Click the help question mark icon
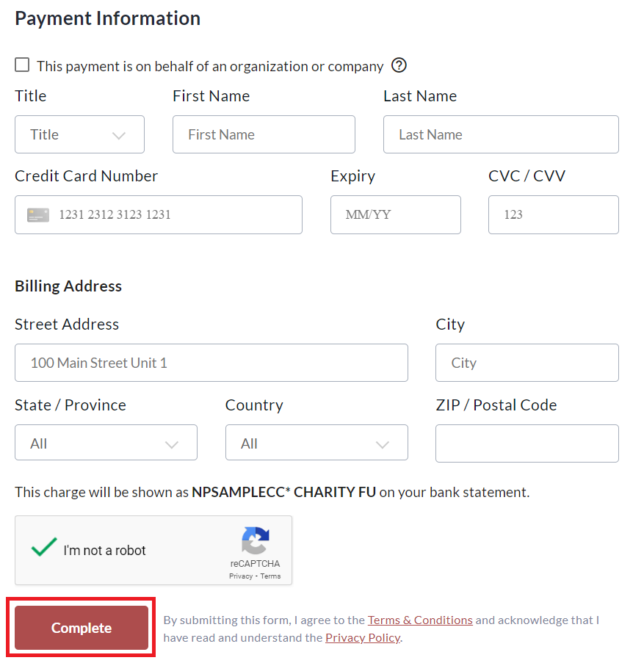 [x=399, y=65]
